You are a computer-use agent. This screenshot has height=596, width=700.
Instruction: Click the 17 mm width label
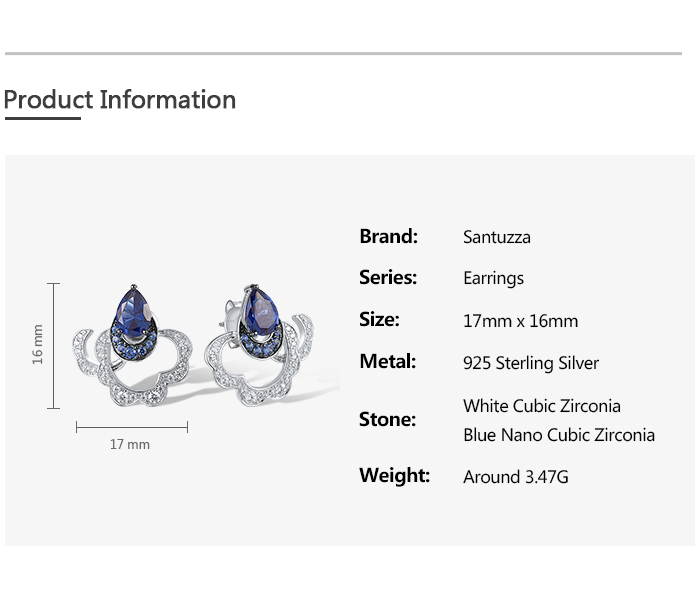point(130,444)
